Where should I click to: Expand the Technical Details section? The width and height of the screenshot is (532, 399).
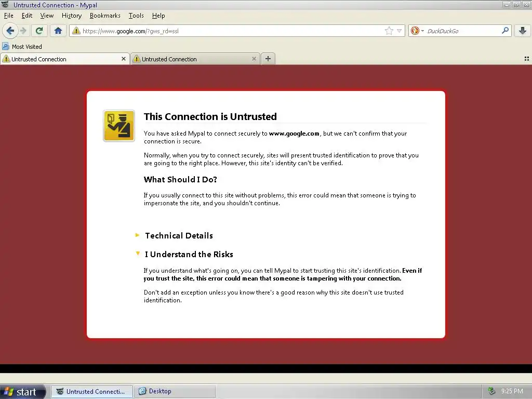point(174,235)
